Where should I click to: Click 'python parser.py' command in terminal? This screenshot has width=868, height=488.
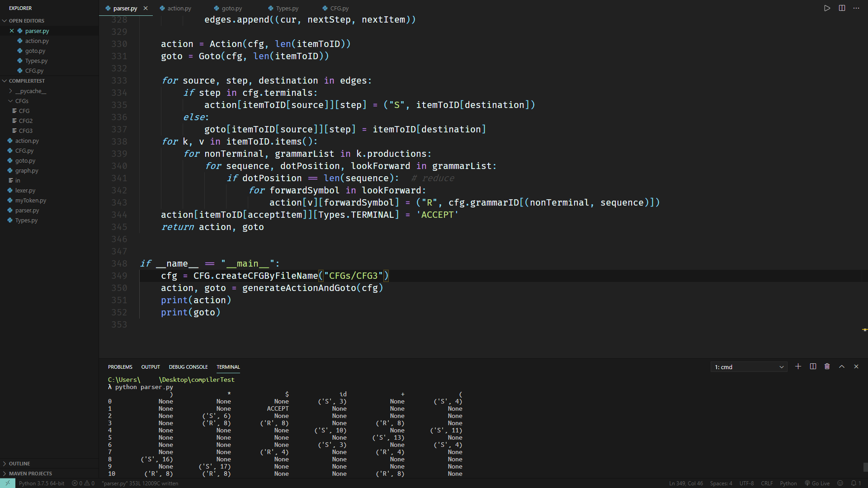pos(144,387)
